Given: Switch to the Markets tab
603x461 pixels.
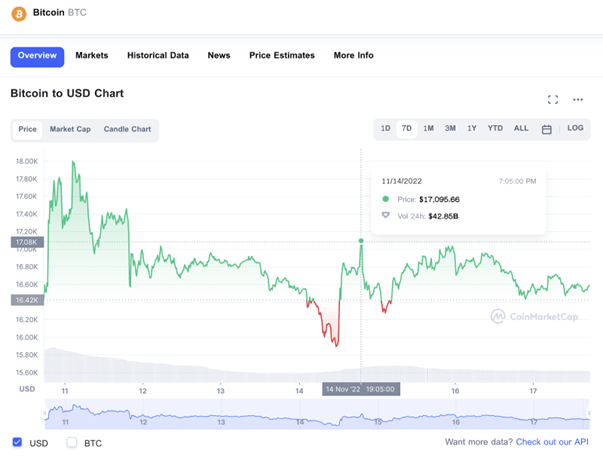Looking at the screenshot, I should [x=92, y=56].
